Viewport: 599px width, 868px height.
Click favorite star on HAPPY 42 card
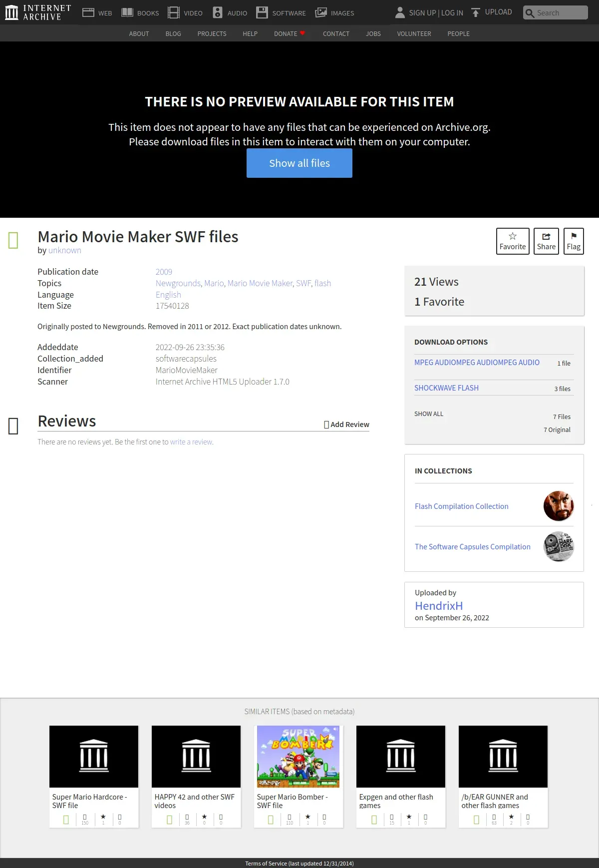204,817
